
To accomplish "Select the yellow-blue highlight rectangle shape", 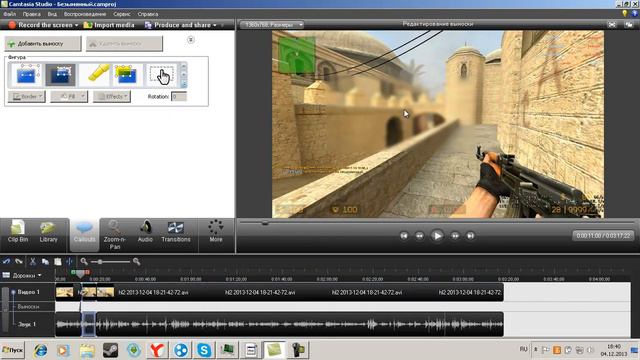I will pos(127,75).
